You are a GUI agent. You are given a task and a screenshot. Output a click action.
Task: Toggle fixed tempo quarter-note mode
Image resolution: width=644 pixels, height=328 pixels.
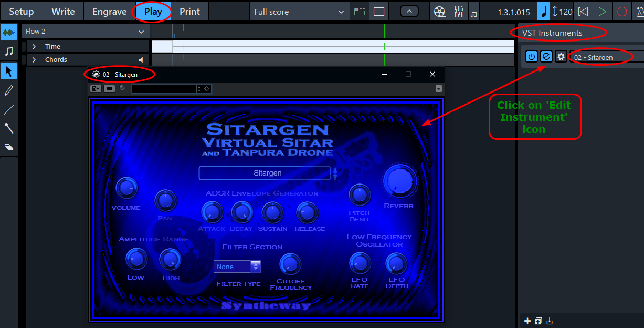coord(544,11)
